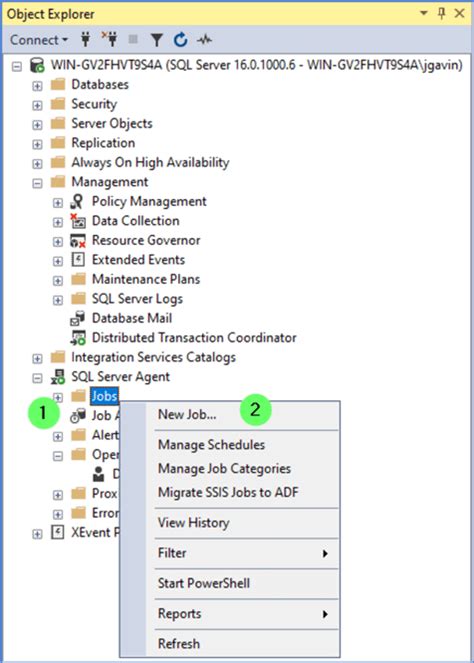Image resolution: width=474 pixels, height=663 pixels.
Task: Collapse the SQL Server Agent node
Action: pos(37,378)
